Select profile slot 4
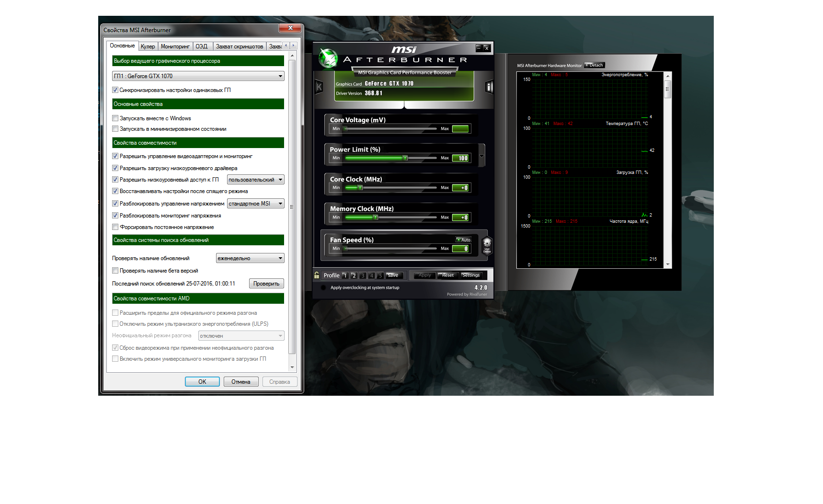Image resolution: width=823 pixels, height=504 pixels. [371, 275]
